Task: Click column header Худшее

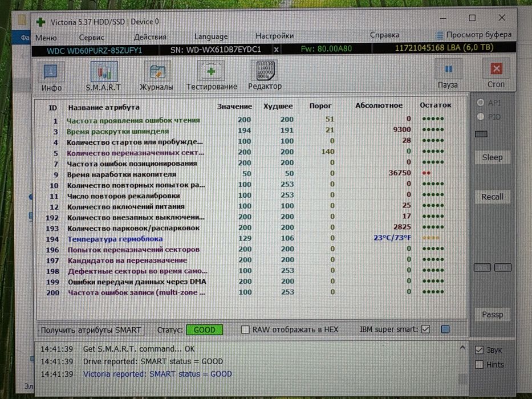Action: tap(278, 106)
